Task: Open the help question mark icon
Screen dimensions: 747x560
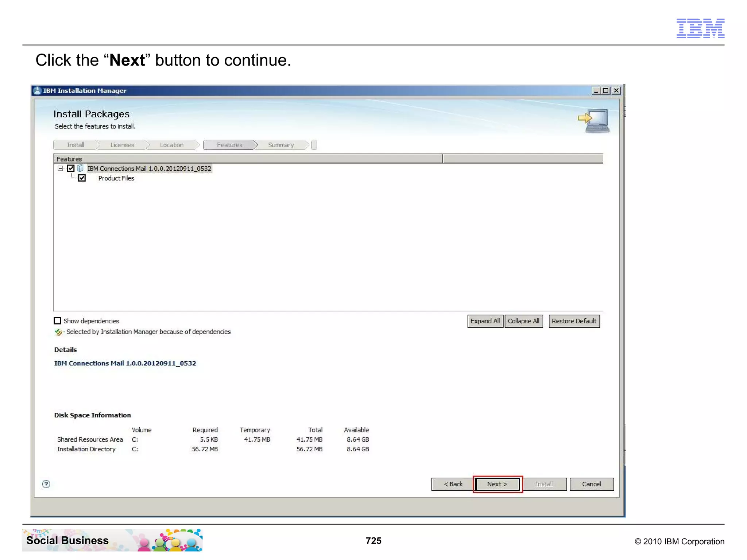Action: click(x=46, y=484)
